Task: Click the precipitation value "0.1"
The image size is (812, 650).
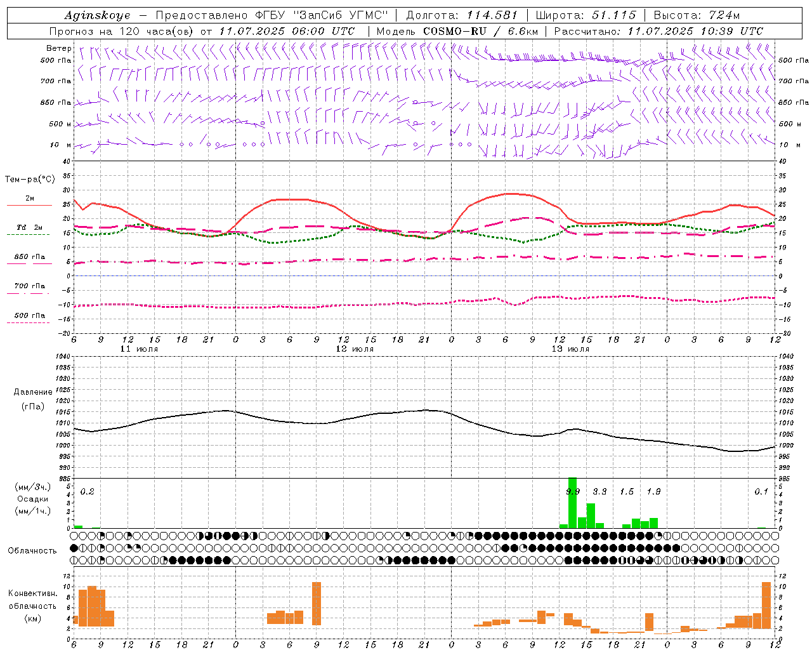Action: [761, 491]
